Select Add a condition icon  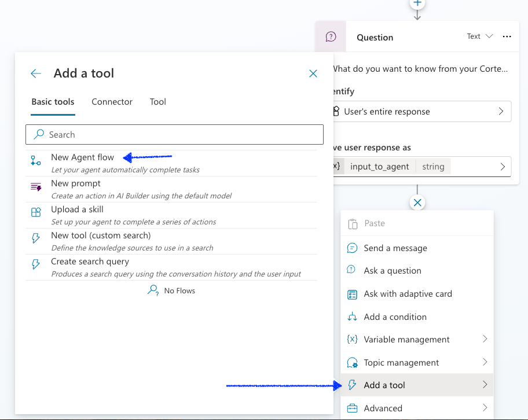click(x=352, y=317)
